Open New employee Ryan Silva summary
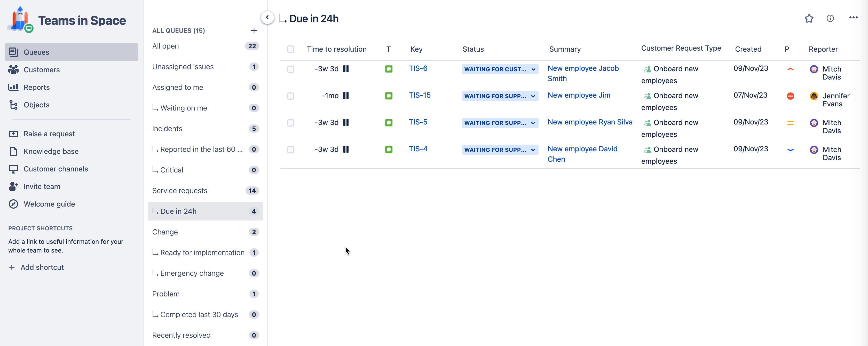This screenshot has width=868, height=346. point(590,122)
